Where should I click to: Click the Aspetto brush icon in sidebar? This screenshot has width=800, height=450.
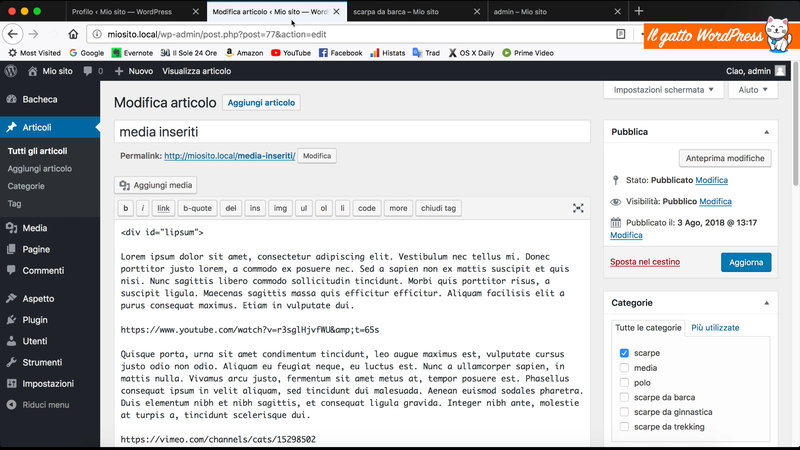pyautogui.click(x=11, y=298)
